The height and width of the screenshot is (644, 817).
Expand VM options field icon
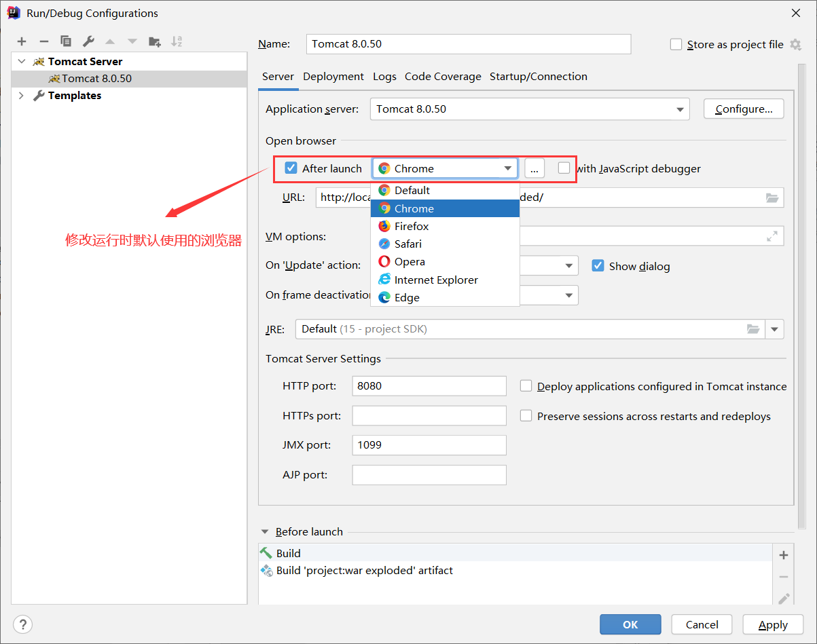tap(772, 236)
